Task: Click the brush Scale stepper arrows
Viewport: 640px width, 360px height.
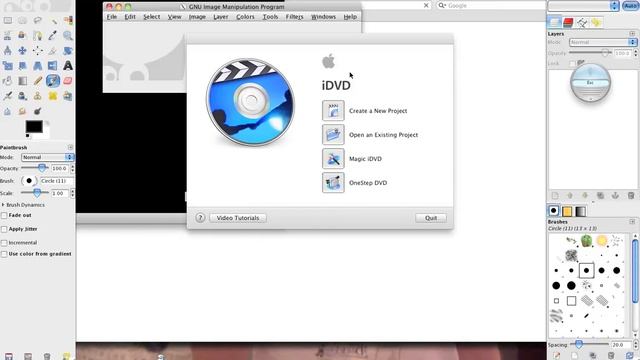Action: click(x=73, y=193)
